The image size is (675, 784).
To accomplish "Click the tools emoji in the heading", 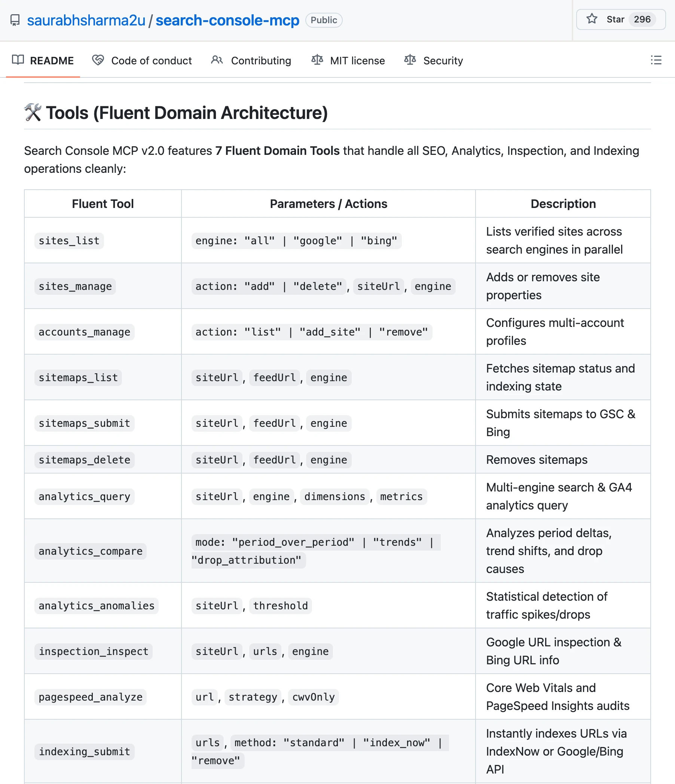I will (x=33, y=113).
